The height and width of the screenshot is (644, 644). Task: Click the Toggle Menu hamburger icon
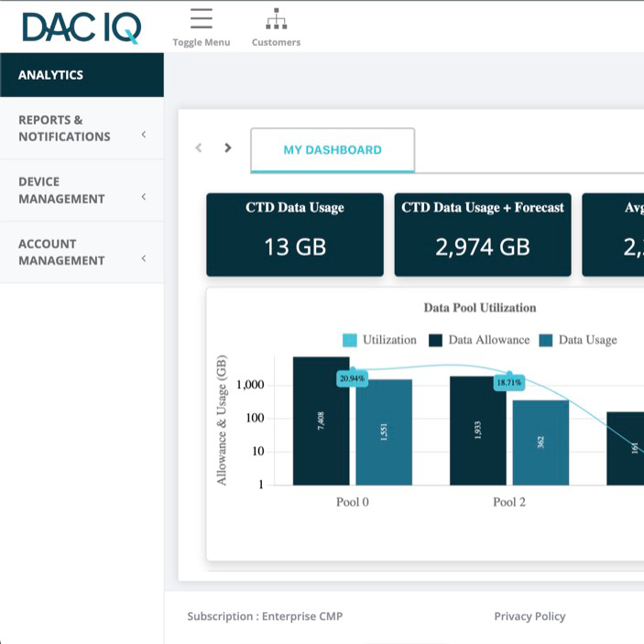[202, 18]
